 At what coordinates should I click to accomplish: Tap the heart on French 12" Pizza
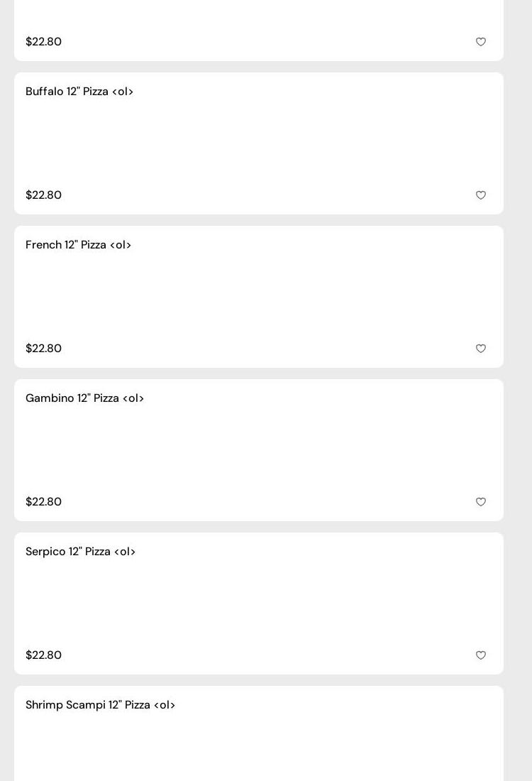coord(481,349)
